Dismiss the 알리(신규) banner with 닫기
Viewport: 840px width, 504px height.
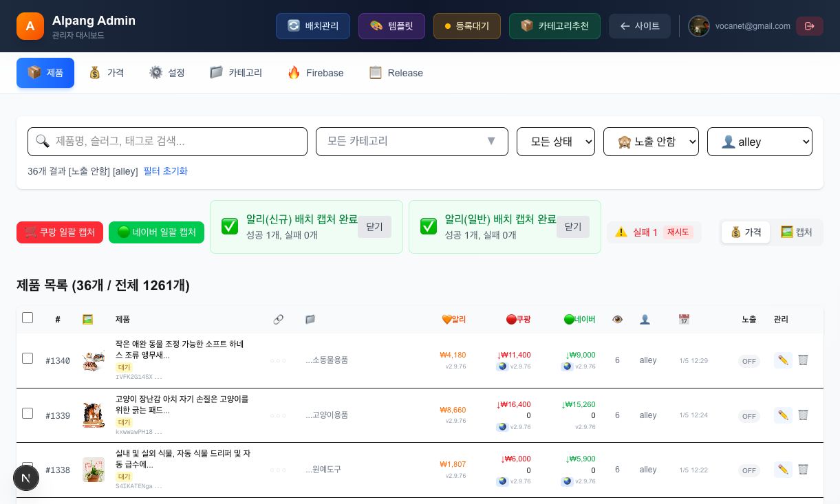click(x=374, y=227)
